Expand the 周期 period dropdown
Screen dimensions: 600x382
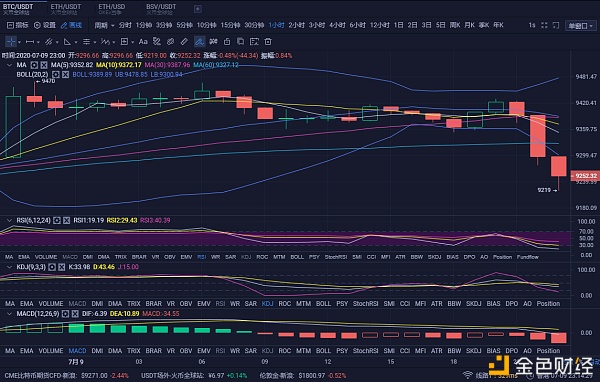pos(104,25)
